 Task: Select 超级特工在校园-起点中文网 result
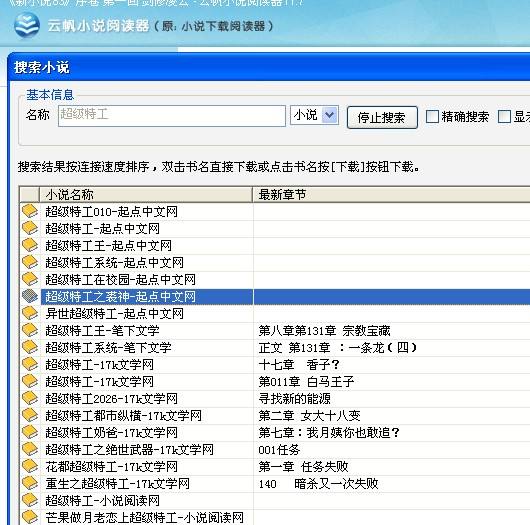[120, 280]
